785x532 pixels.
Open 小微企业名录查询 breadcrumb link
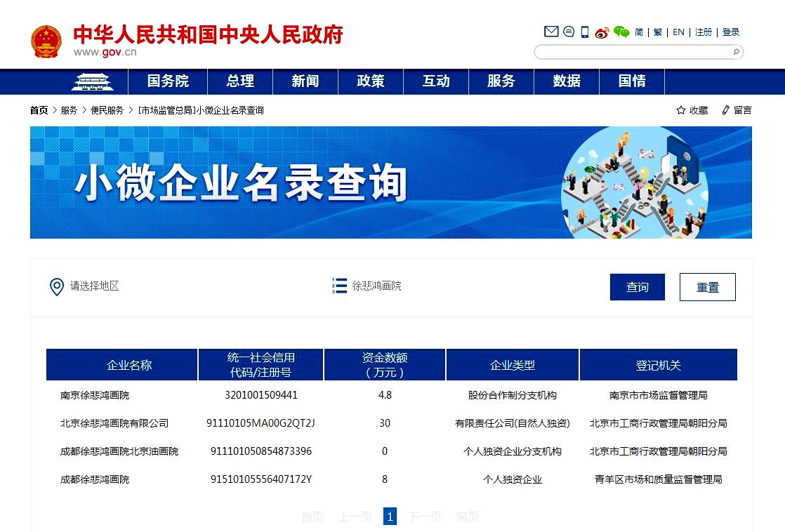pyautogui.click(x=201, y=110)
